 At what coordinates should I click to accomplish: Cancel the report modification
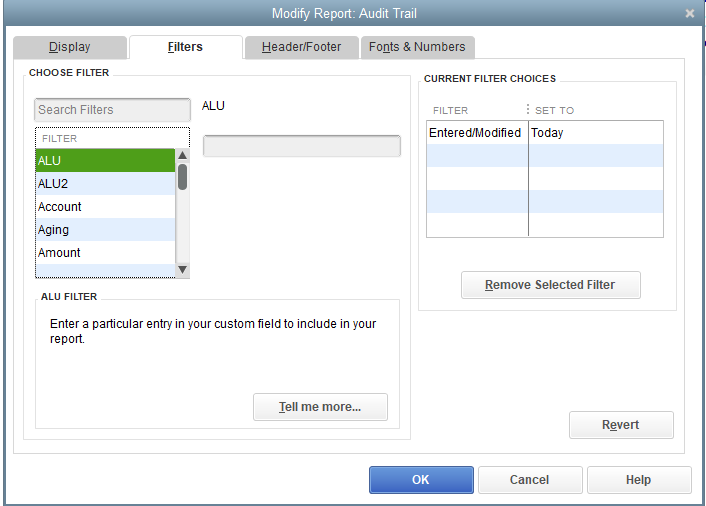[530, 480]
